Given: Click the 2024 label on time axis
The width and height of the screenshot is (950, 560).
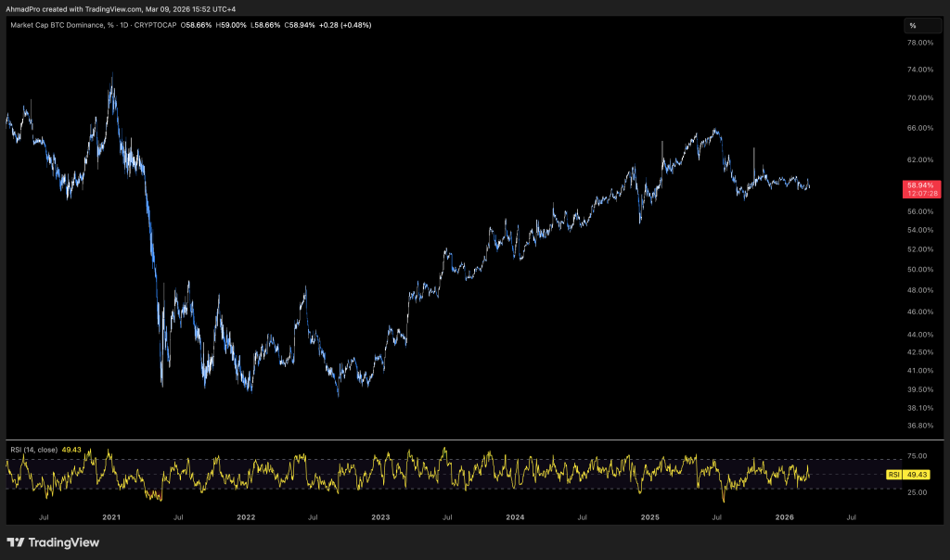Looking at the screenshot, I should click(x=515, y=515).
